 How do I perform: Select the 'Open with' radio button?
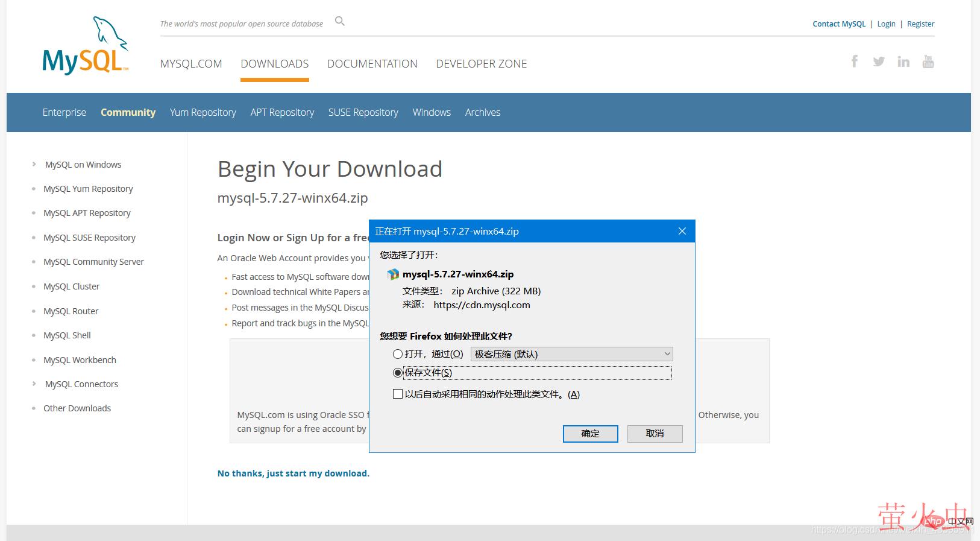coord(398,354)
